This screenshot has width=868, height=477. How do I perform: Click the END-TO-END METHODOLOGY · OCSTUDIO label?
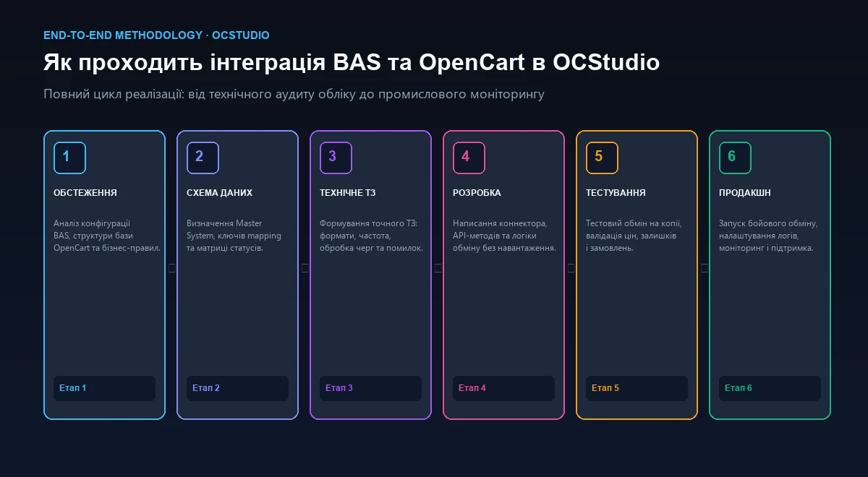156,35
